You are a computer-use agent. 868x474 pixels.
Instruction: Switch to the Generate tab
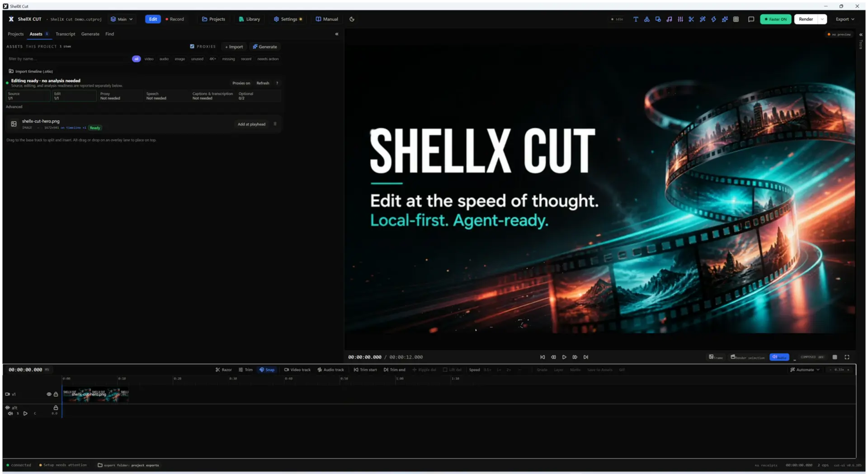pyautogui.click(x=90, y=34)
